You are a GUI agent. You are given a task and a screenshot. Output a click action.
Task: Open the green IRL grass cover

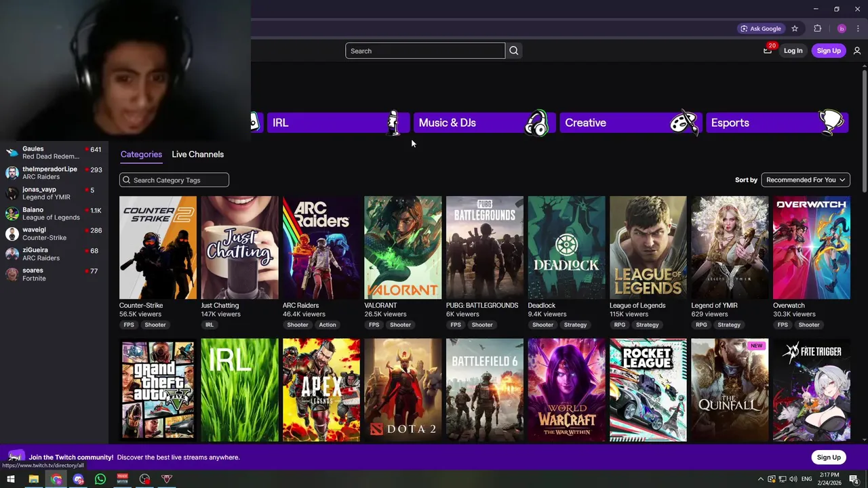(239, 390)
